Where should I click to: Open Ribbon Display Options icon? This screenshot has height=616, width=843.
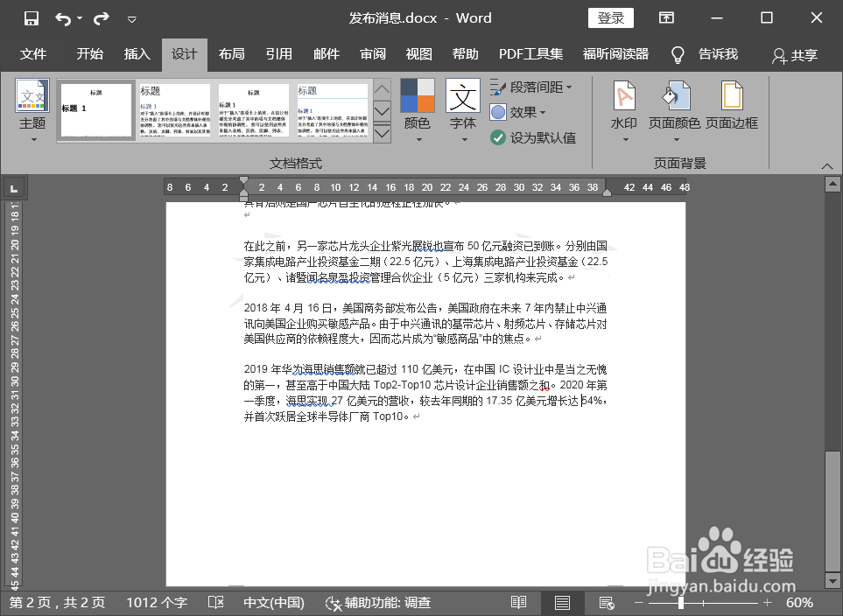tap(667, 17)
